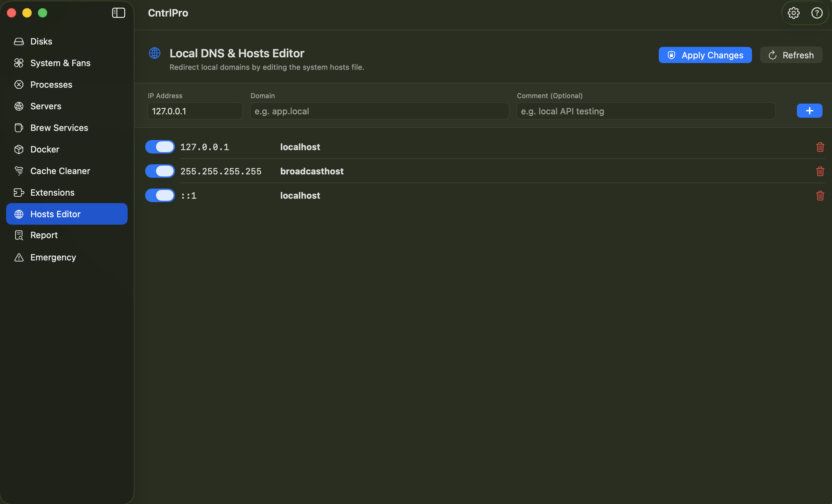Image resolution: width=832 pixels, height=504 pixels.
Task: Toggle the sidebar visibility icon
Action: tap(119, 13)
